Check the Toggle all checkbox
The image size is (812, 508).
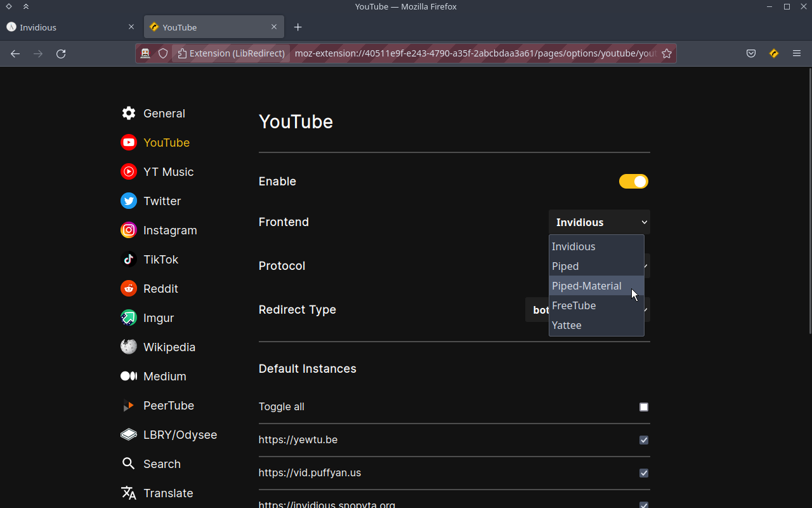coord(644,407)
